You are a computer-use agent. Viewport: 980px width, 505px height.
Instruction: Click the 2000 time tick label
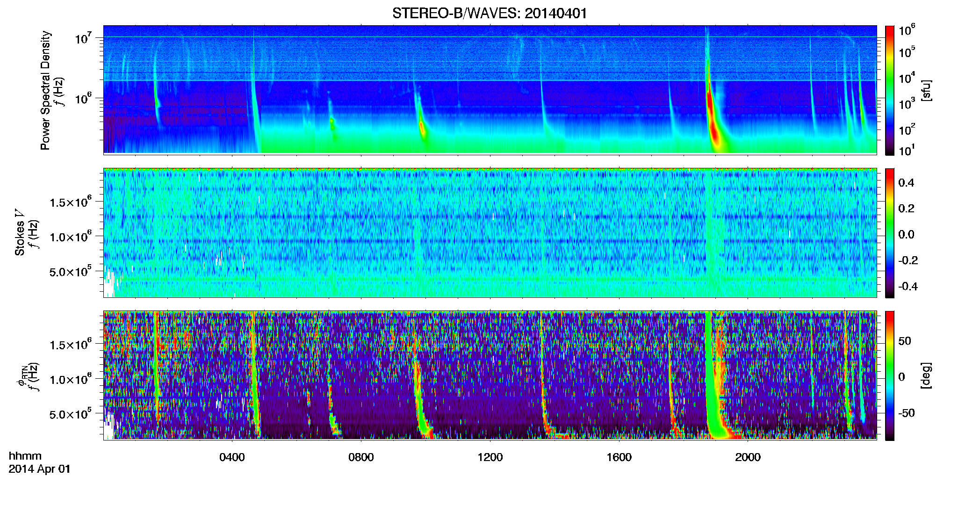pyautogui.click(x=748, y=457)
